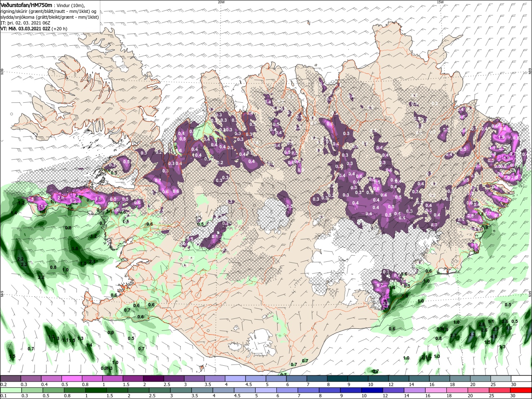Pick the lower legend swatch starting at 20

coord(478,390)
